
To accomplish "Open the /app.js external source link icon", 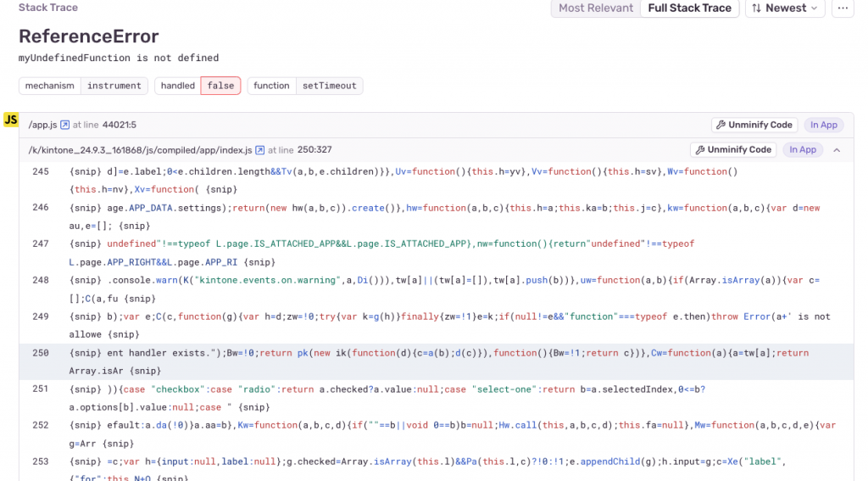I will click(64, 125).
